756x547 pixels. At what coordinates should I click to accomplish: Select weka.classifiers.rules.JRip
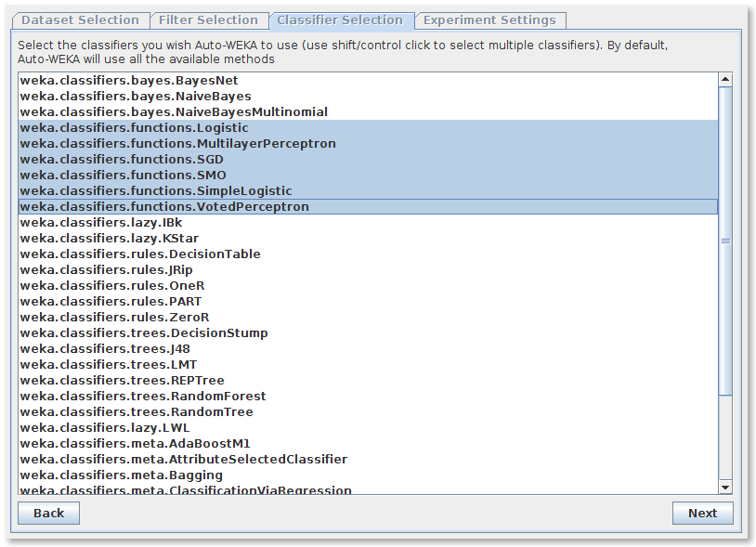tap(369, 270)
